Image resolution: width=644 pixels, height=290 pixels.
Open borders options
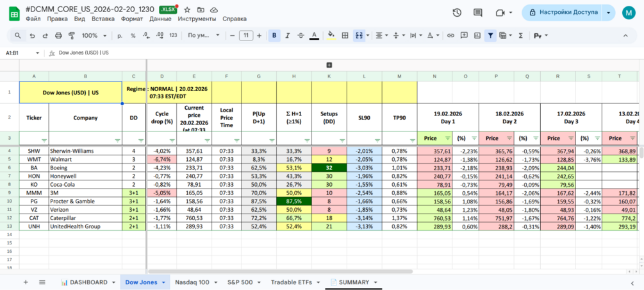tap(345, 36)
